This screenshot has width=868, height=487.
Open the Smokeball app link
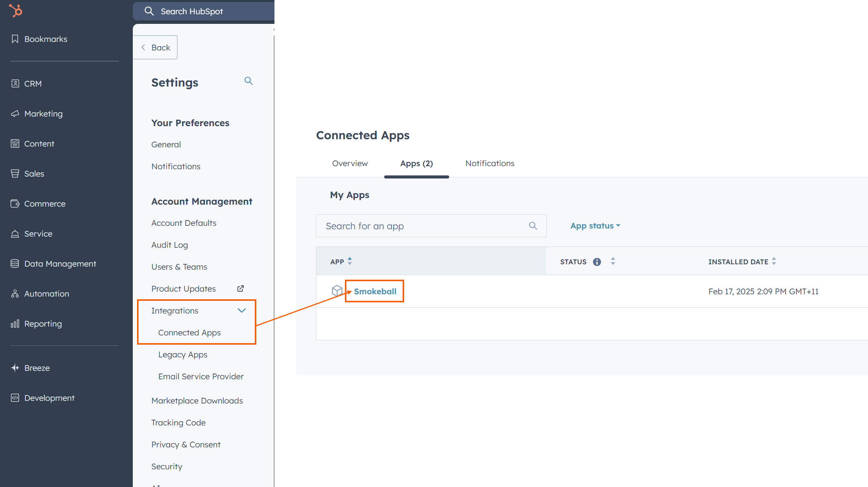pyautogui.click(x=375, y=291)
